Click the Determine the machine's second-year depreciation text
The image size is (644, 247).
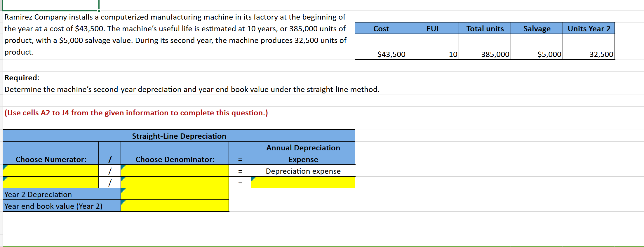192,89
